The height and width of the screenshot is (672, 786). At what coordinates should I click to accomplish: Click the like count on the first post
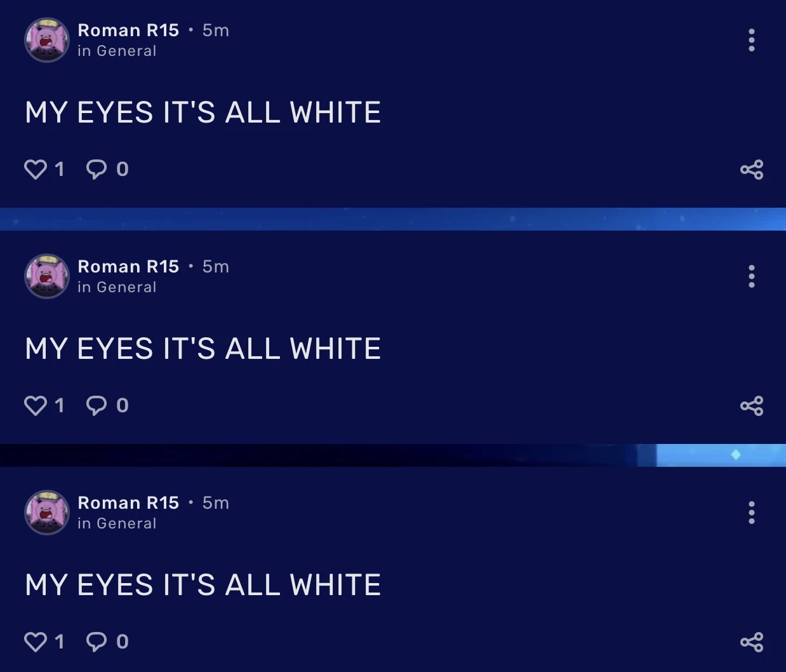tap(60, 169)
